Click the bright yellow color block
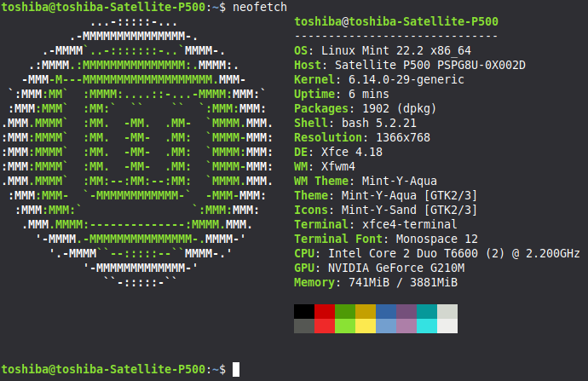This screenshot has height=381, width=588. [366, 326]
